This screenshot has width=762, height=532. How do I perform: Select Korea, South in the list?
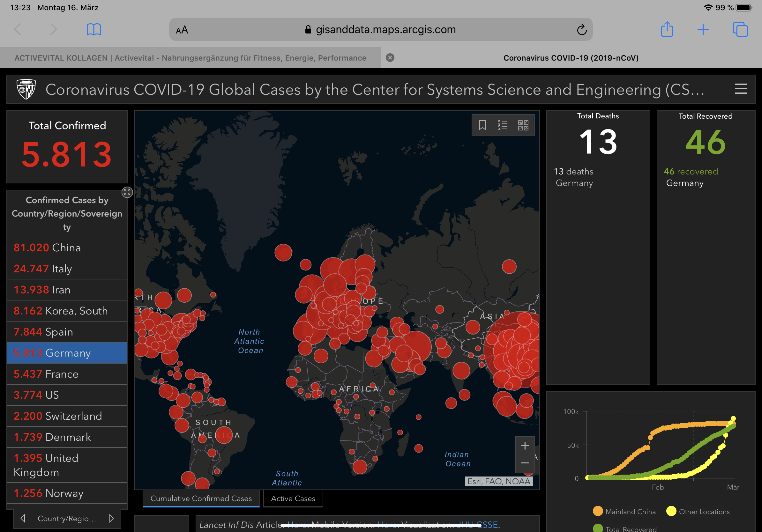click(x=67, y=311)
